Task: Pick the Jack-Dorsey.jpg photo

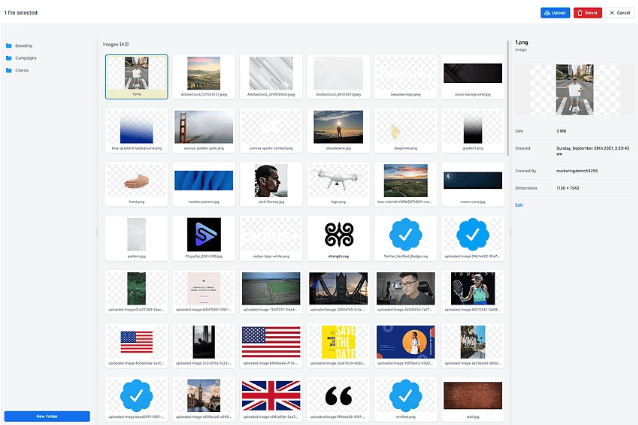Action: pos(271,181)
